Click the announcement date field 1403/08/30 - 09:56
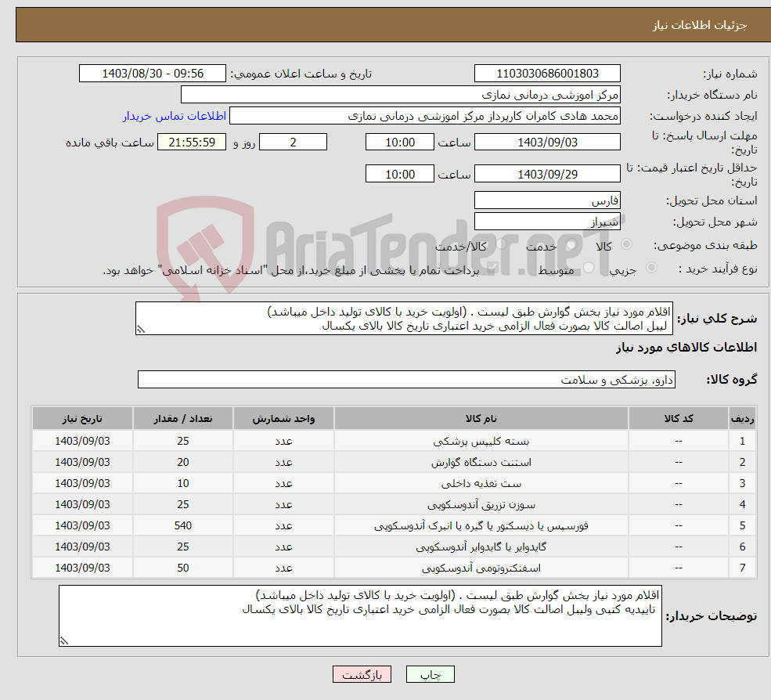Image resolution: width=771 pixels, height=700 pixels. coord(153,74)
